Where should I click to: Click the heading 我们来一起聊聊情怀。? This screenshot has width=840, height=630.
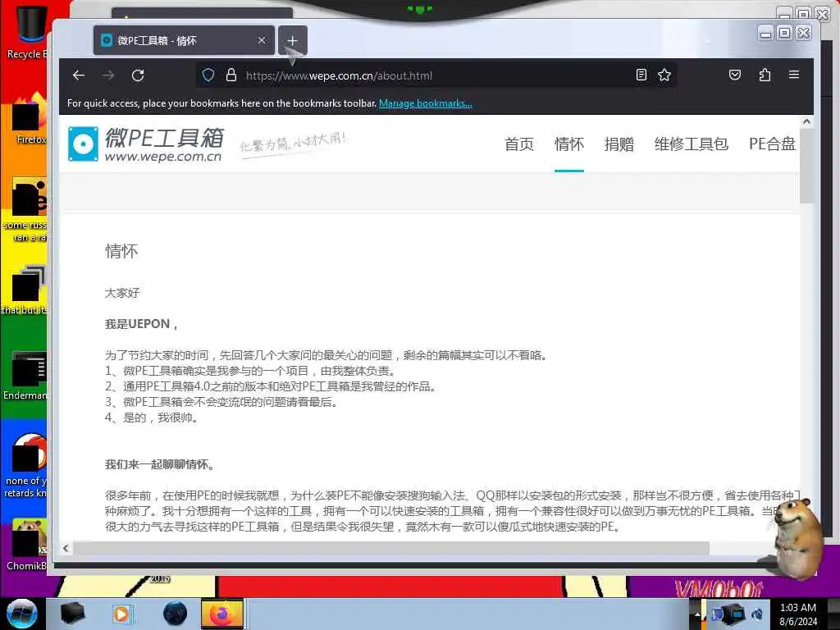(160, 464)
